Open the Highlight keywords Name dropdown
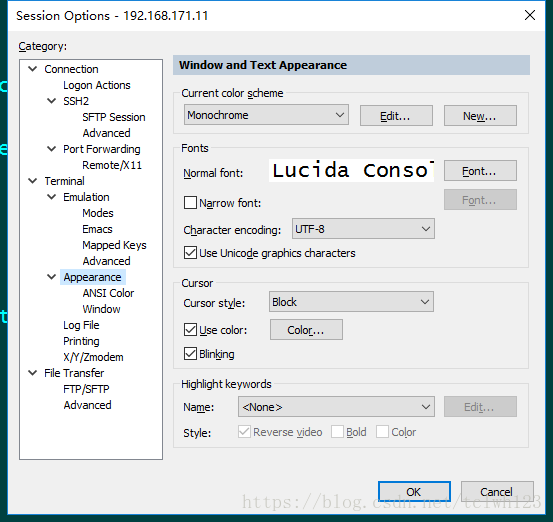Image resolution: width=553 pixels, height=522 pixels. point(336,407)
